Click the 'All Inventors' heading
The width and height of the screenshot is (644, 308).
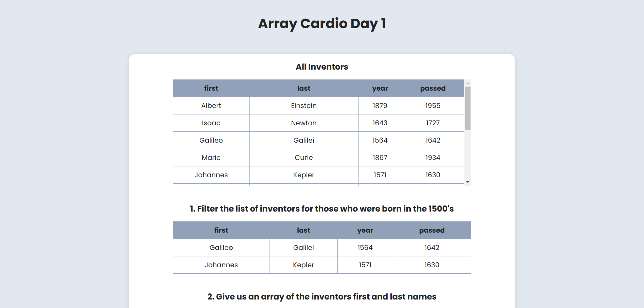coord(322,67)
